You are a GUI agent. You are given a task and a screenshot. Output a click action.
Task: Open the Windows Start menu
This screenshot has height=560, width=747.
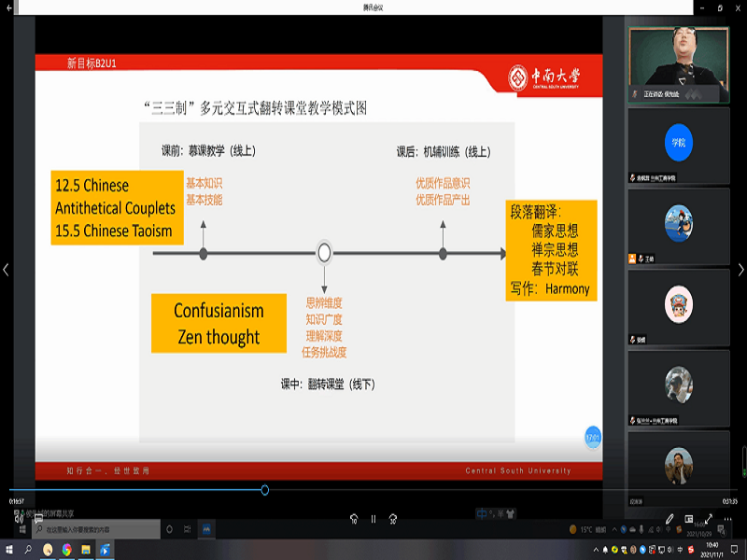[9, 550]
